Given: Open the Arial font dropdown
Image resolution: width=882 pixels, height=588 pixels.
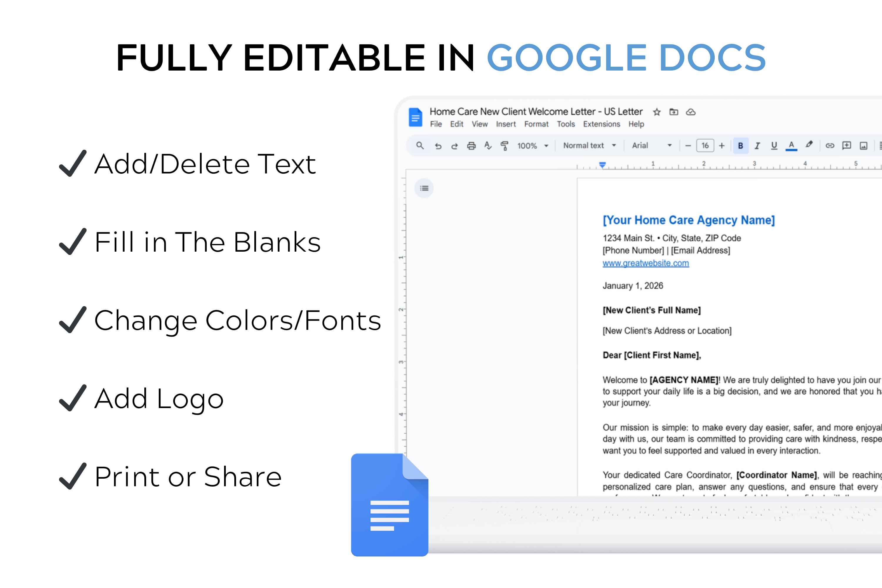Looking at the screenshot, I should point(652,146).
